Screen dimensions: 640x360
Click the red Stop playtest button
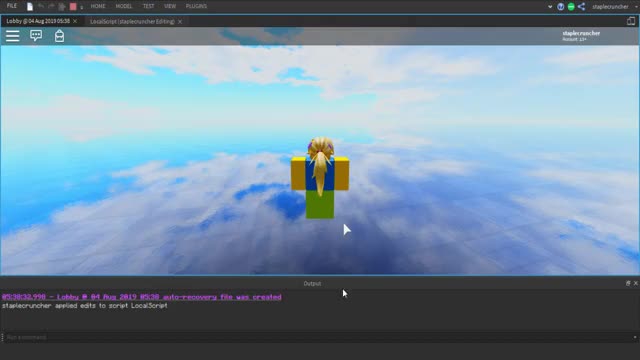pos(73,7)
